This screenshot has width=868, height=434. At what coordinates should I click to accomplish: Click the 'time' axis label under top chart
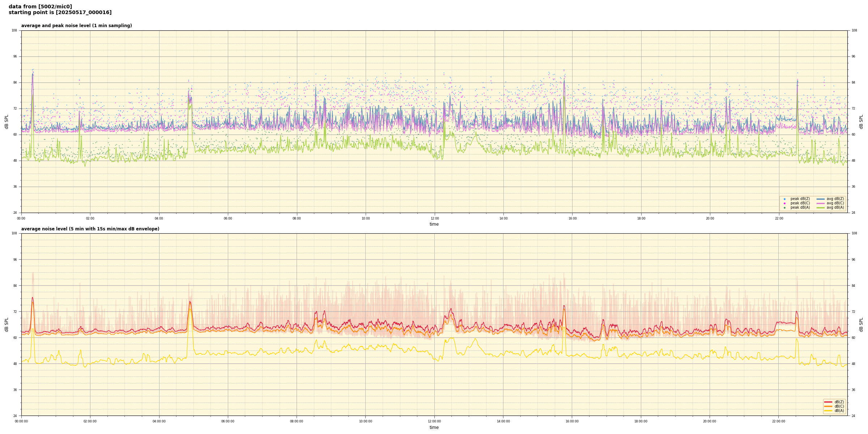(x=434, y=224)
